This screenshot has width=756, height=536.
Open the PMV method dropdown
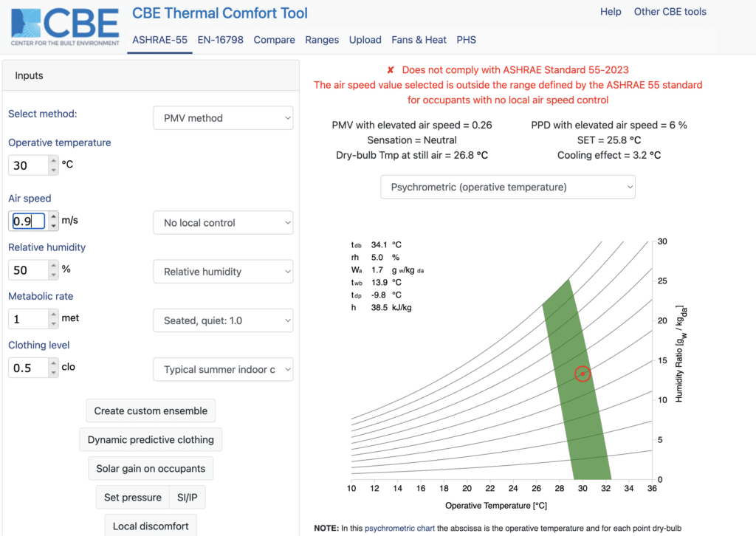coord(223,118)
